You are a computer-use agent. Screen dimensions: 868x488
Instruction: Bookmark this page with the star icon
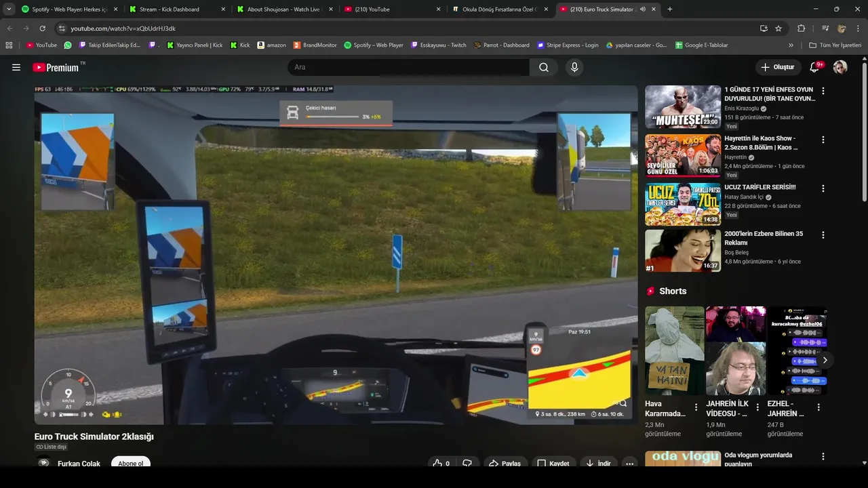click(778, 28)
